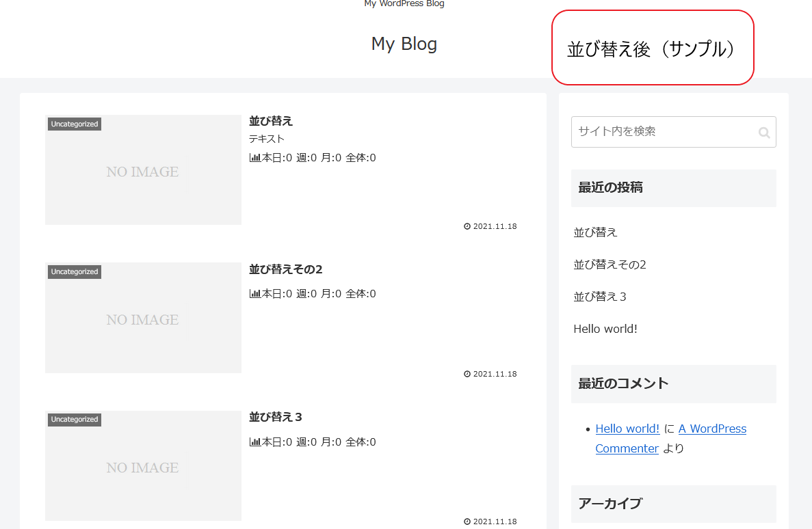
Task: Click the bar chart icon on first post
Action: (255, 158)
